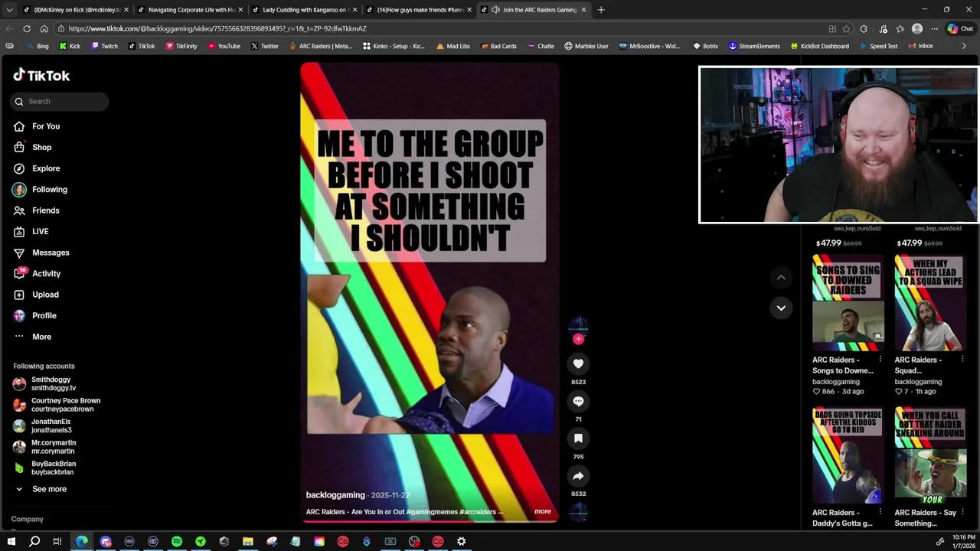This screenshot has width=980, height=551.
Task: Open the Speed Test bookmark
Action: click(878, 46)
